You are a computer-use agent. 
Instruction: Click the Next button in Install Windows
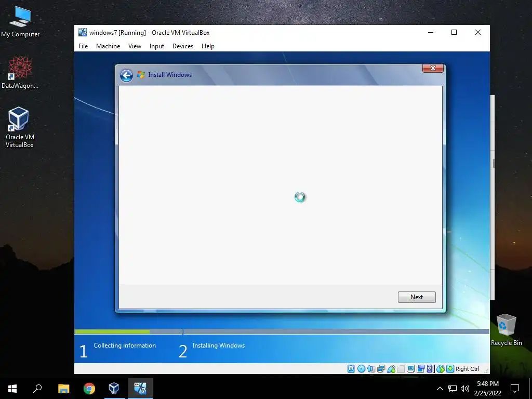(x=417, y=297)
